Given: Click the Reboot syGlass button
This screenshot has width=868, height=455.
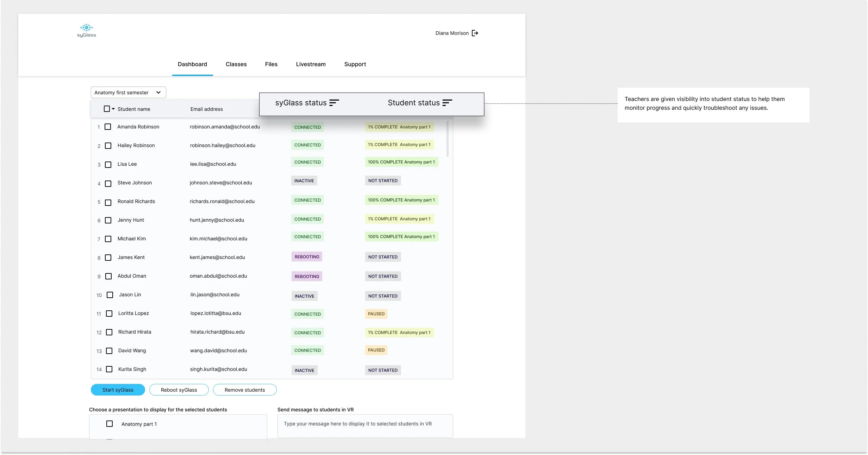Looking at the screenshot, I should [179, 390].
